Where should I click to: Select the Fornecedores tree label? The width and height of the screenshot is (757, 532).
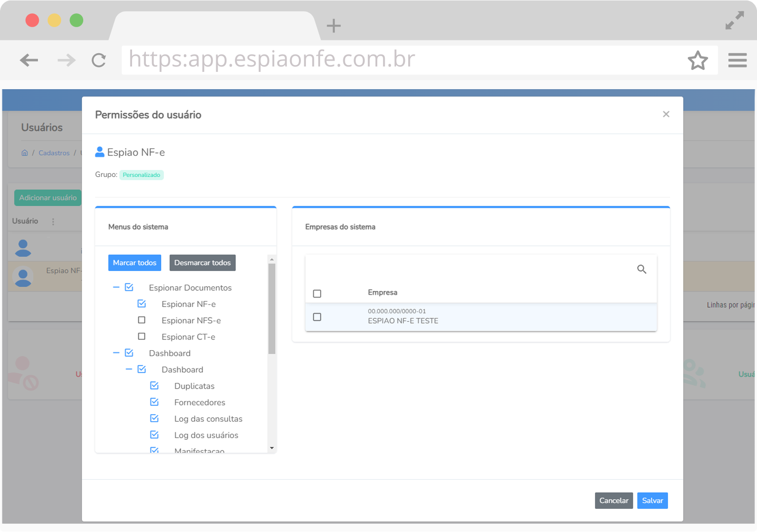199,402
